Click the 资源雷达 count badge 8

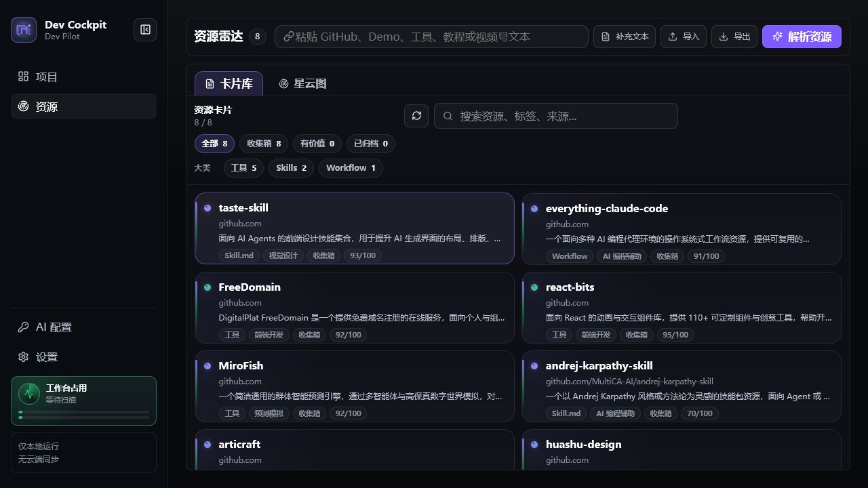(x=257, y=37)
